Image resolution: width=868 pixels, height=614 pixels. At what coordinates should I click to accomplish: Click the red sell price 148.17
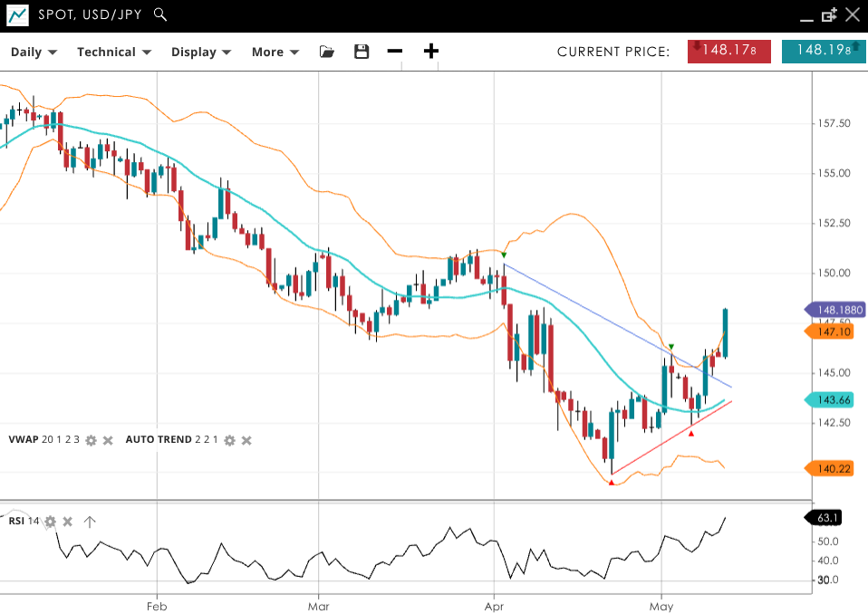[729, 51]
